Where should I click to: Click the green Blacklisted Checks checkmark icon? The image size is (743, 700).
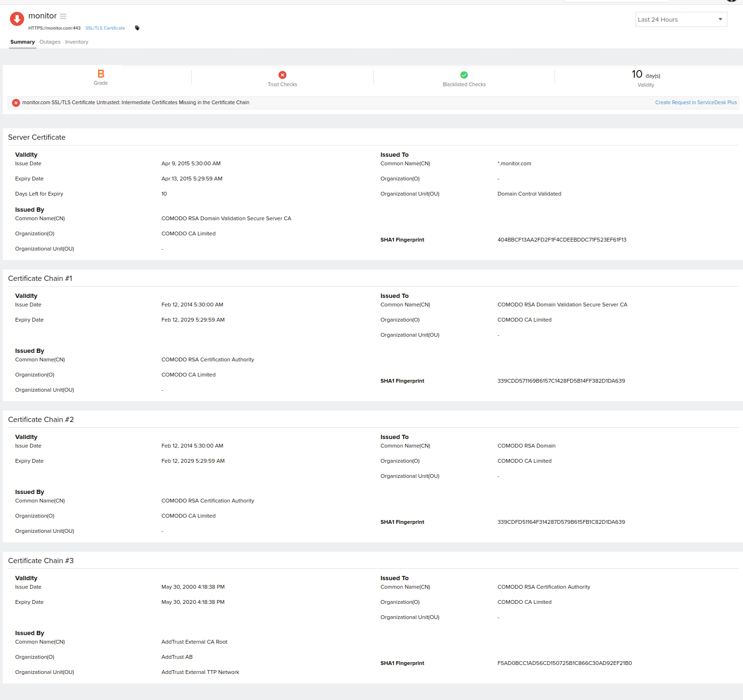464,75
